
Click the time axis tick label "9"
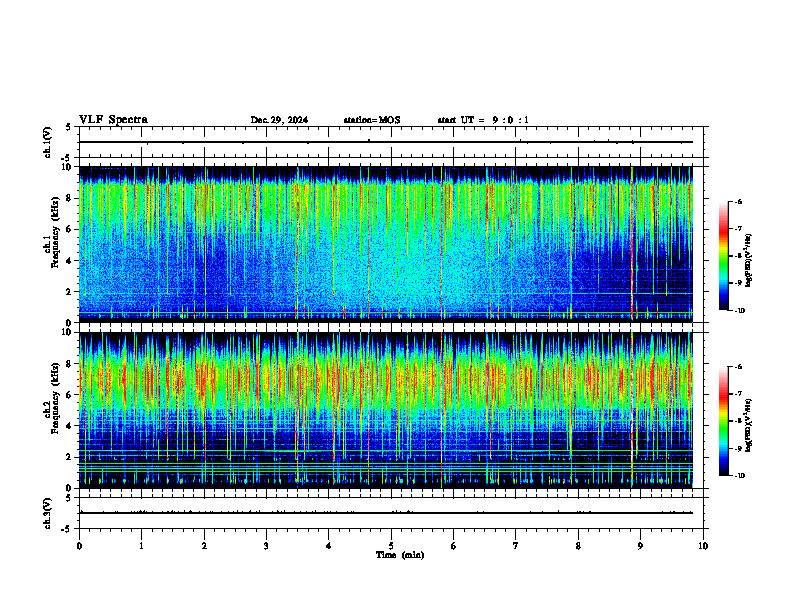640,546
